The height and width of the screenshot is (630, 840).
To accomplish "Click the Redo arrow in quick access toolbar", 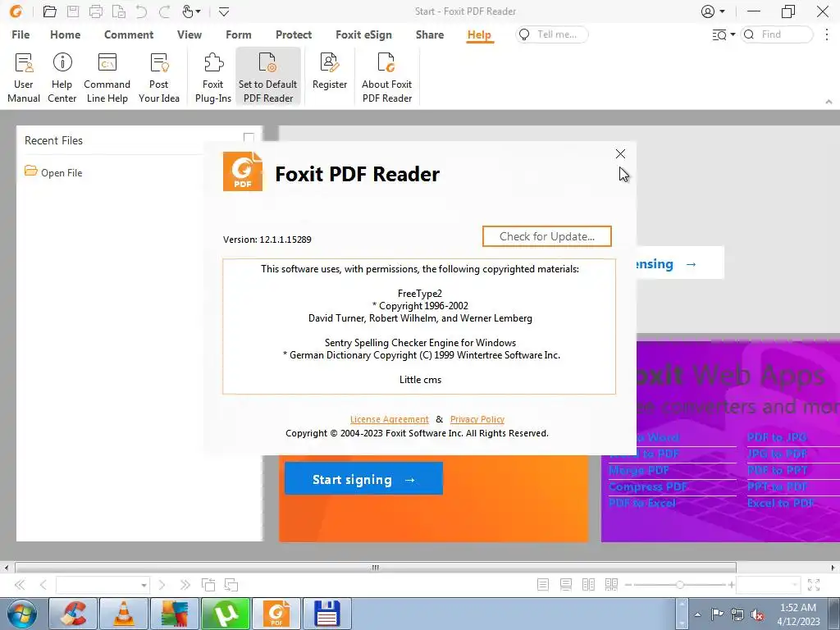I will coord(164,11).
